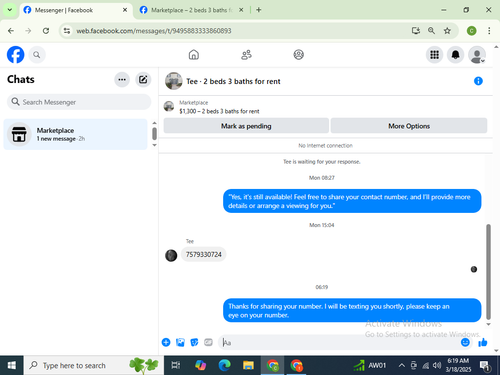Click Tee's avatar beside the phone number
This screenshot has height=375, width=500.
171,255
